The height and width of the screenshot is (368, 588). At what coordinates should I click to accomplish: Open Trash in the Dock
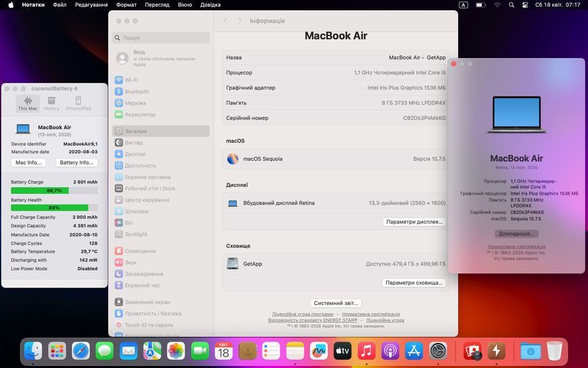tap(554, 351)
